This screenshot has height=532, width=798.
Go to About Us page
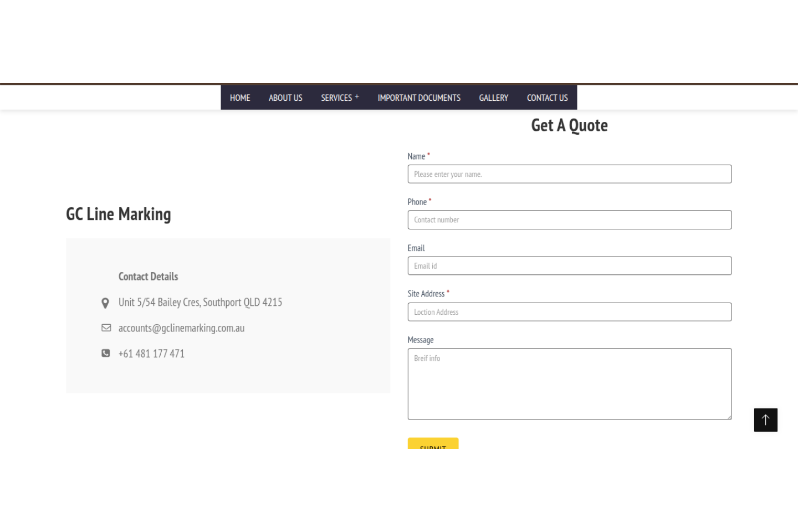(x=285, y=98)
